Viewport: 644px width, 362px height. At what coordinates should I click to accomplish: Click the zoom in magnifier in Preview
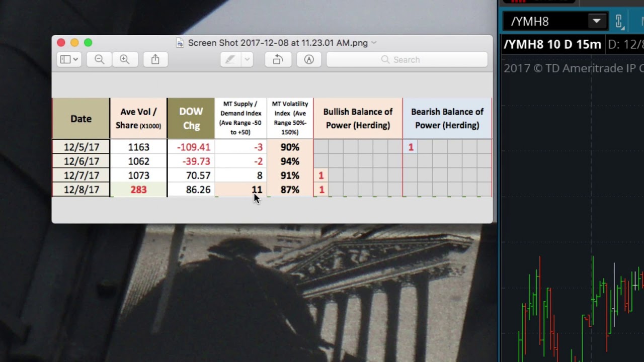point(124,59)
